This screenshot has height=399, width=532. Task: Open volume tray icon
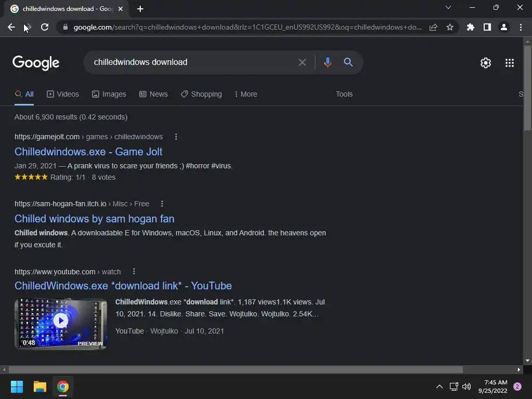point(467,387)
